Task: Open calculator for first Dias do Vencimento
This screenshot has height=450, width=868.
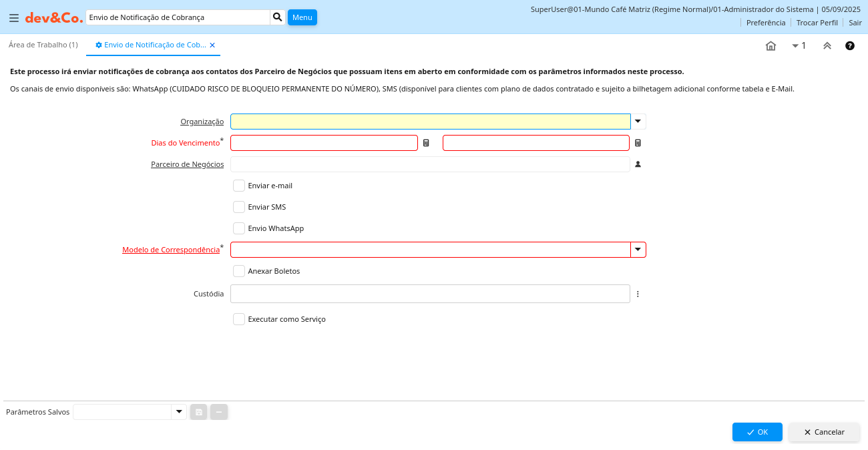Action: coord(426,143)
